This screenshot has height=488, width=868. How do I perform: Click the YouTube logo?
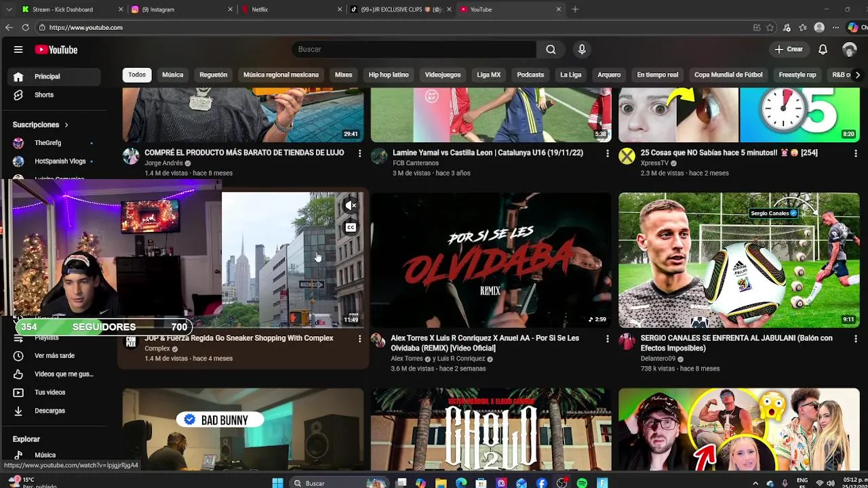(56, 49)
